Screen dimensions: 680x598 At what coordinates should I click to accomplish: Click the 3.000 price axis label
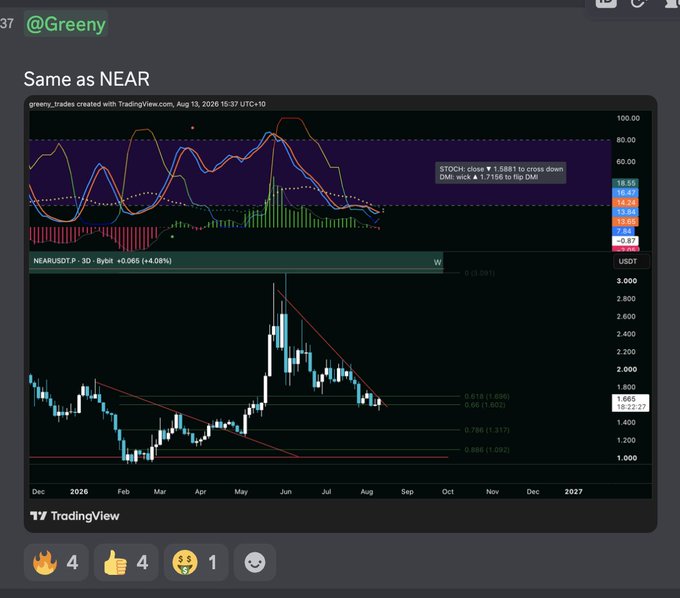pos(627,281)
